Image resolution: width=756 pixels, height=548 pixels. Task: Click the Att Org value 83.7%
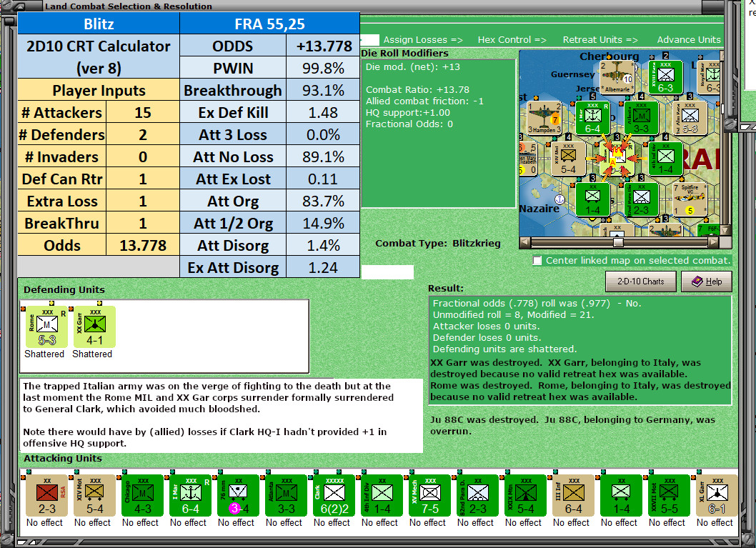click(323, 201)
